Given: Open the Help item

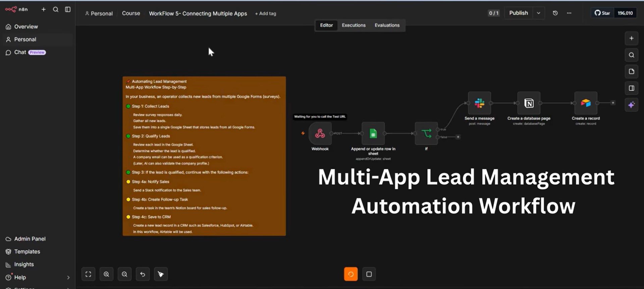Looking at the screenshot, I should click(x=20, y=277).
